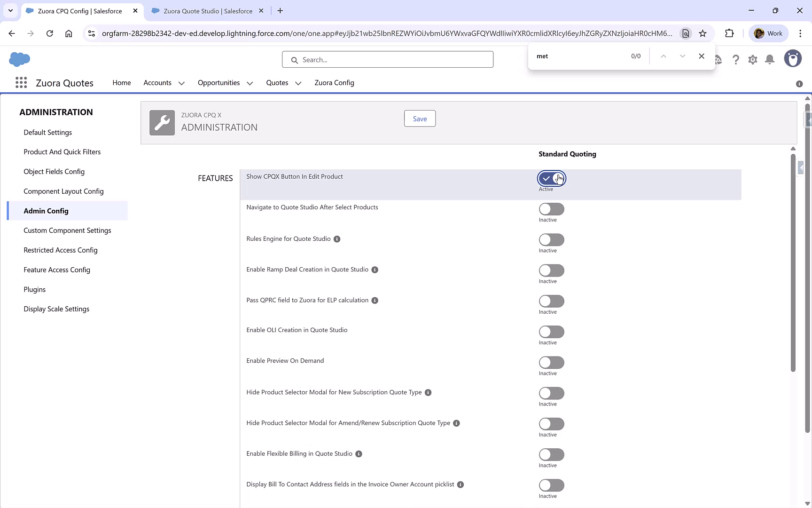This screenshot has height=508, width=812.
Task: Open the App Launcher waffle icon
Action: click(x=21, y=82)
